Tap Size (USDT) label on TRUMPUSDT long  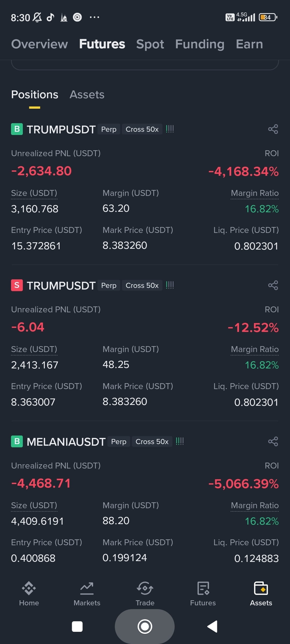(x=34, y=193)
